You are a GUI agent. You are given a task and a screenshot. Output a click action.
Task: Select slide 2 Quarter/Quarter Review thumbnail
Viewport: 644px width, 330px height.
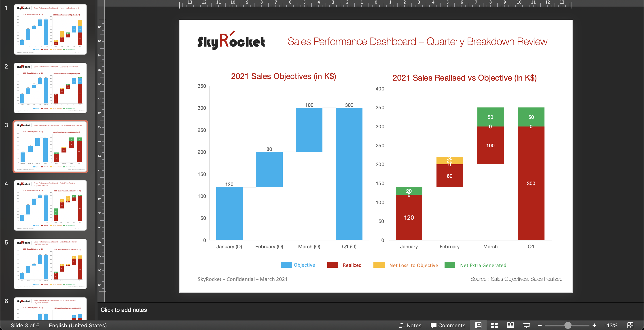pos(50,88)
